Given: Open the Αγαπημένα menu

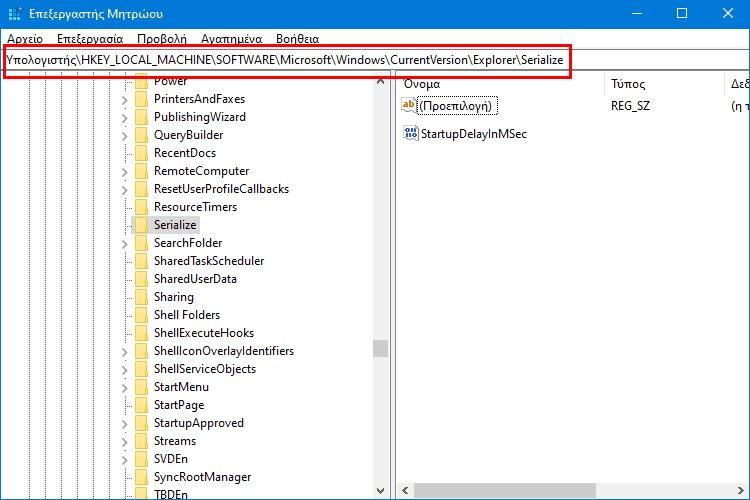Looking at the screenshot, I should tap(232, 39).
